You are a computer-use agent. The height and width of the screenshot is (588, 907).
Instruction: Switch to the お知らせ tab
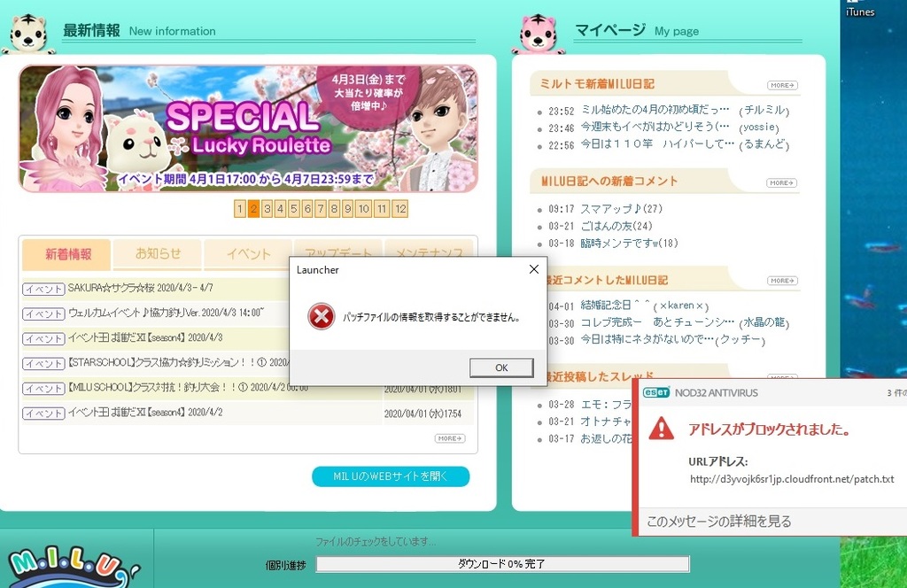point(158,254)
